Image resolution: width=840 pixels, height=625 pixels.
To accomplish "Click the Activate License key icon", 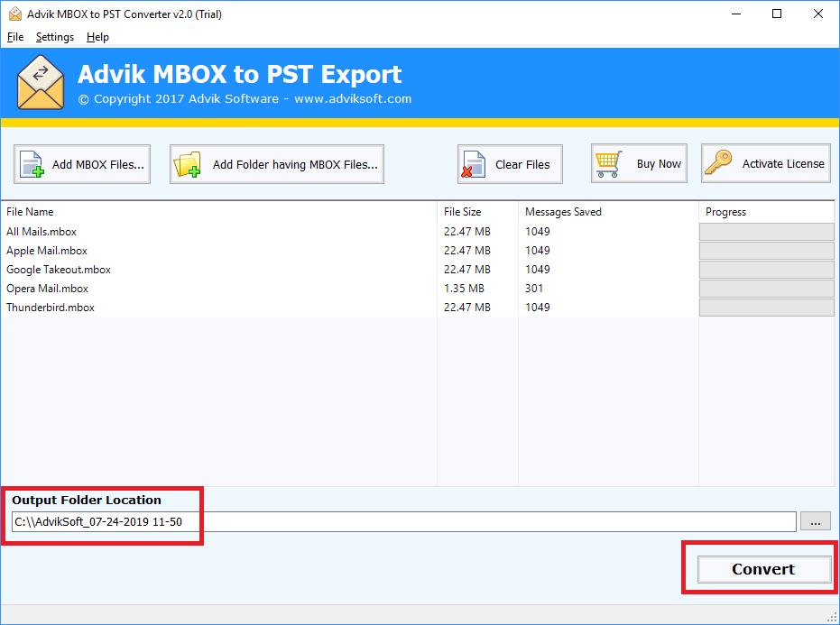I will point(718,162).
